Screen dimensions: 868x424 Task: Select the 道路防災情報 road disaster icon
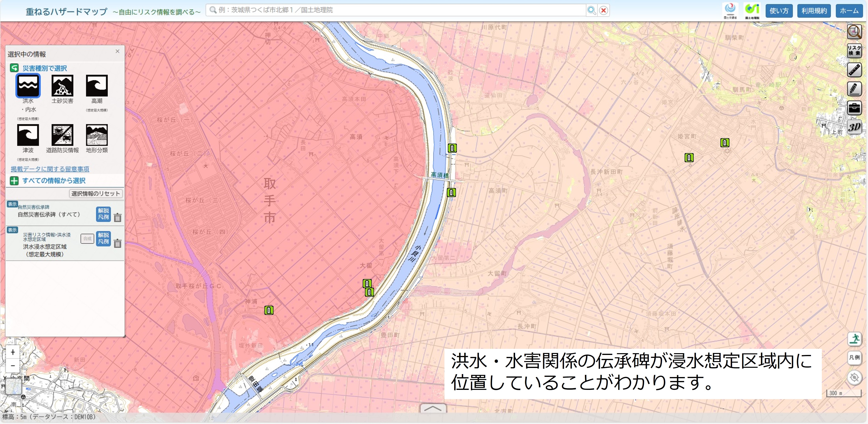click(x=62, y=135)
